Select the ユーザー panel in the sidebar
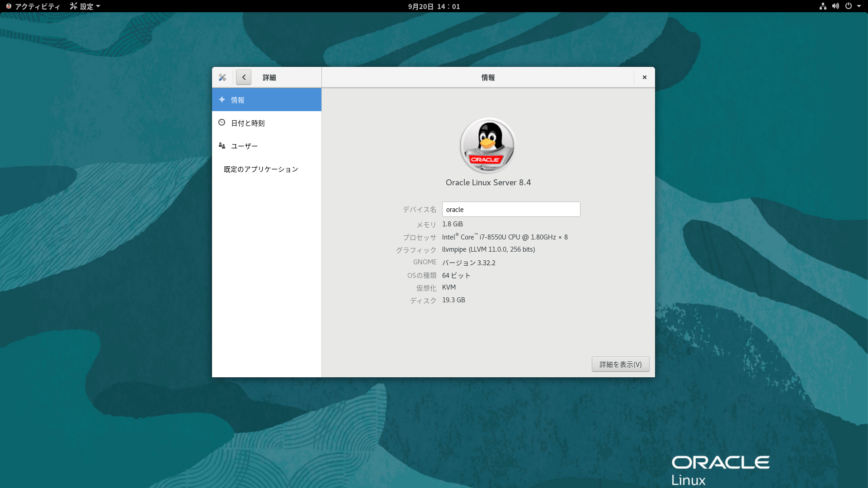The image size is (868, 488). pos(244,145)
